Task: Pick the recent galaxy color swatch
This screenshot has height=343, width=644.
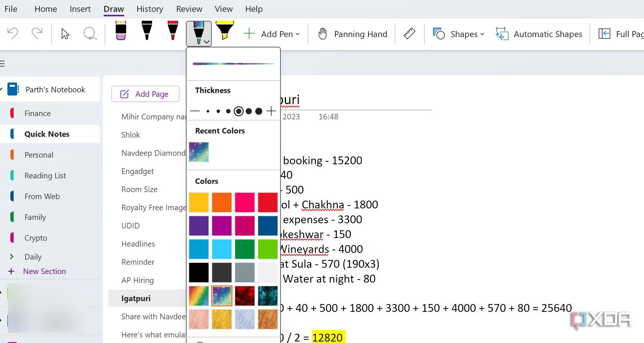Action: point(199,152)
